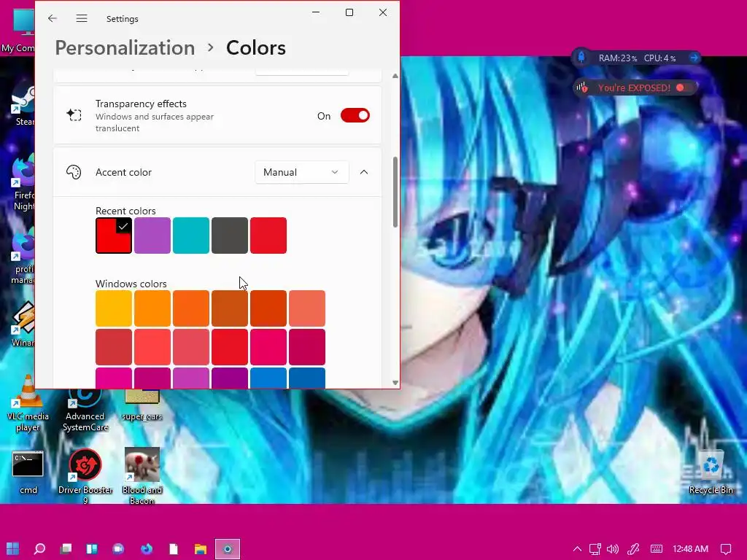Open the touch keyboard tray icon
This screenshot has width=747, height=560.
[x=656, y=549]
